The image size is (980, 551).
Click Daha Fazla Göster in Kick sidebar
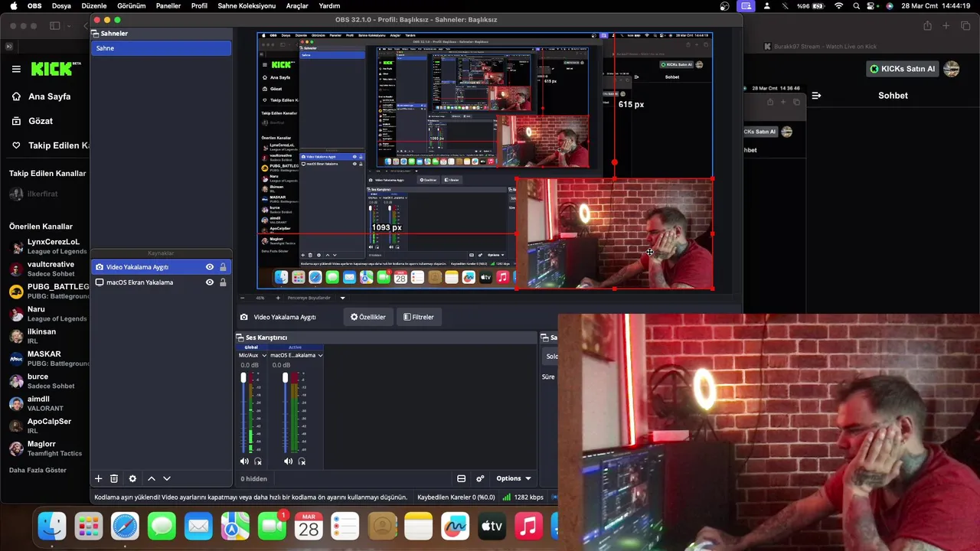tap(38, 470)
